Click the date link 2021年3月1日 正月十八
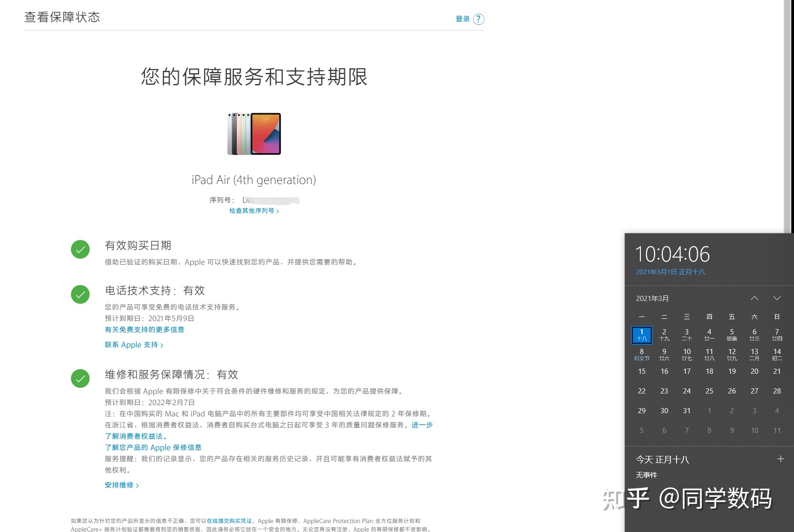This screenshot has width=794, height=532. pyautogui.click(x=670, y=272)
